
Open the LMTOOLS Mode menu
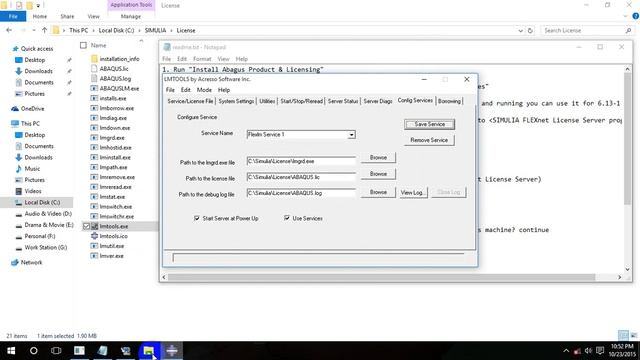pyautogui.click(x=204, y=90)
